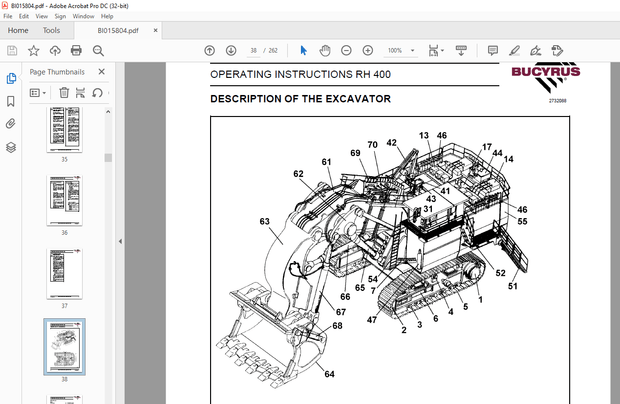620x404 pixels.
Task: Zoom out with minus button
Action: tap(346, 51)
